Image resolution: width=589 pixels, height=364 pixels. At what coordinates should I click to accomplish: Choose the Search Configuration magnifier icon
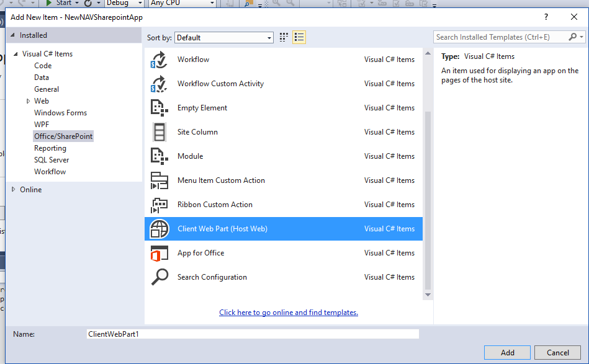[160, 277]
